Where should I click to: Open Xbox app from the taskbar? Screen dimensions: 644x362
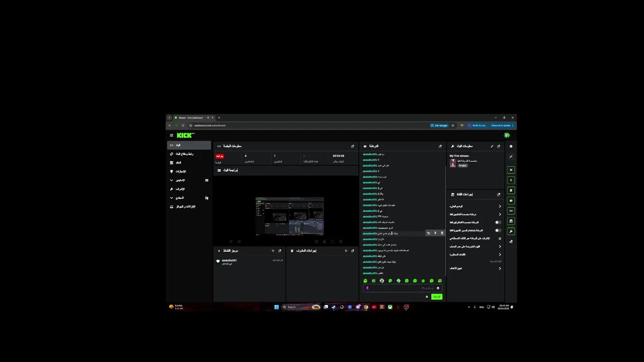390,307
